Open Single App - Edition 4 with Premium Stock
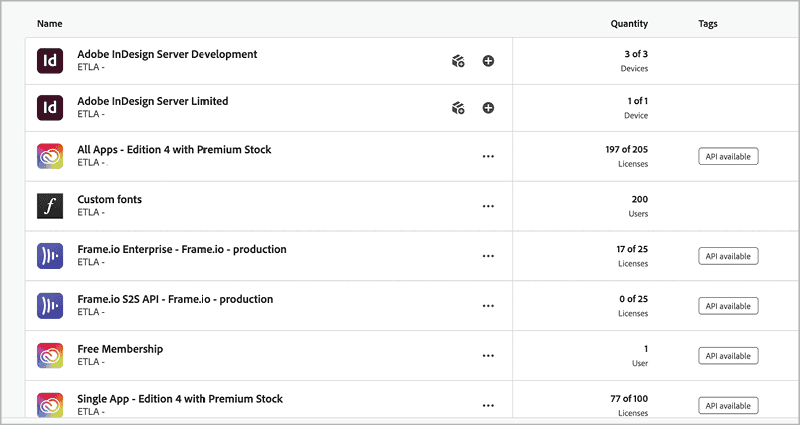This screenshot has height=425, width=800. pos(180,399)
